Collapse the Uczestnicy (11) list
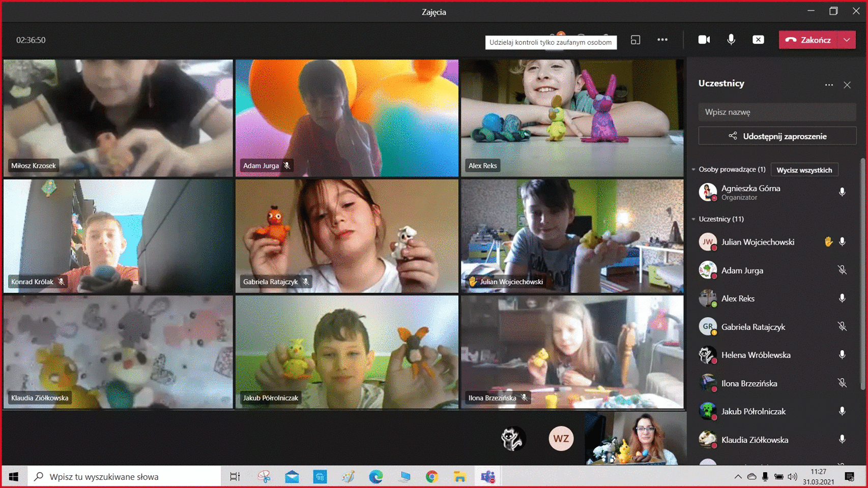868x488 pixels. point(693,219)
